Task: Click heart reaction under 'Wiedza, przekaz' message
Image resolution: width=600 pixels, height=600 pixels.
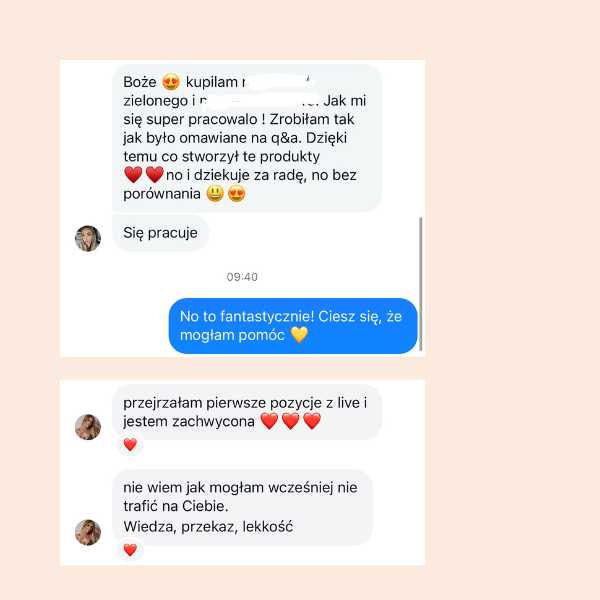Action: (x=130, y=550)
